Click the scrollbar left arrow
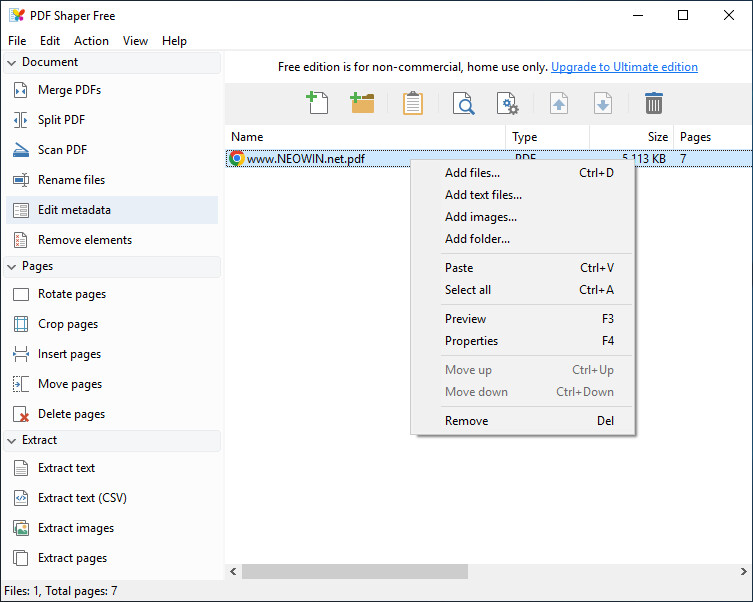The height and width of the screenshot is (602, 753). pos(233,571)
